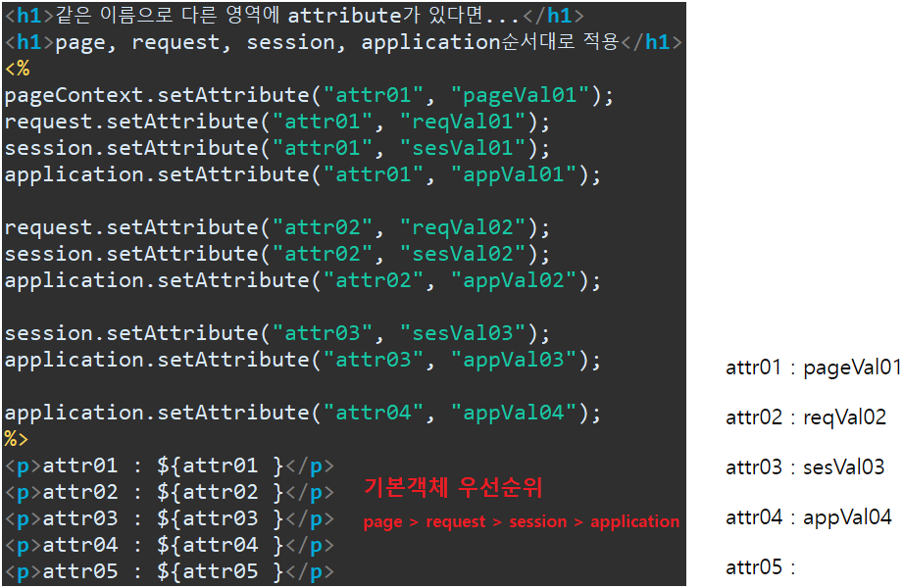Click the code line '<p>attr03 : ${attr03 }</p>'
903x588 pixels.
[170, 518]
